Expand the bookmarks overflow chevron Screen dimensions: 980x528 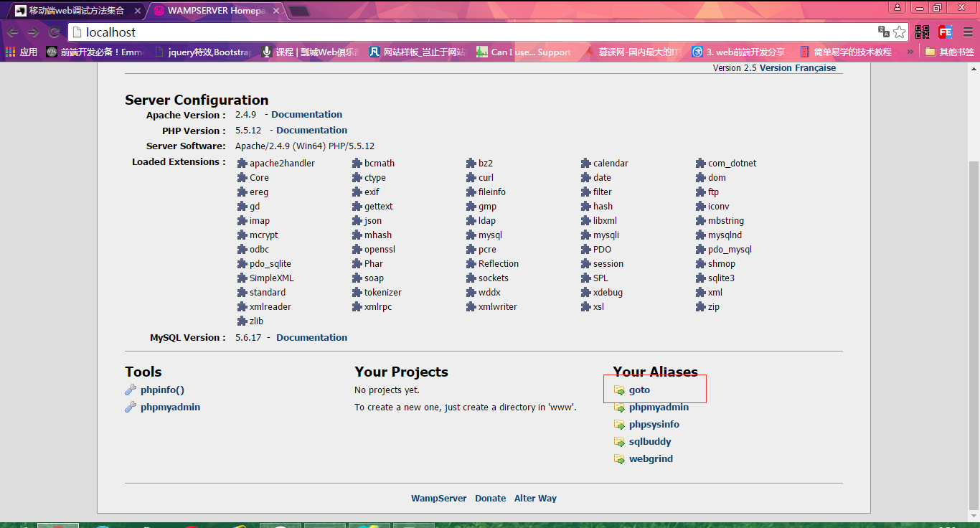click(910, 52)
